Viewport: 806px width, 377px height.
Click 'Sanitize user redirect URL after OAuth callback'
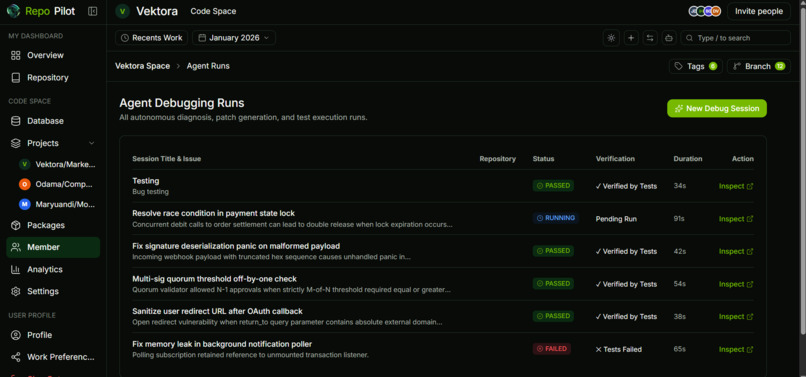[x=217, y=311]
